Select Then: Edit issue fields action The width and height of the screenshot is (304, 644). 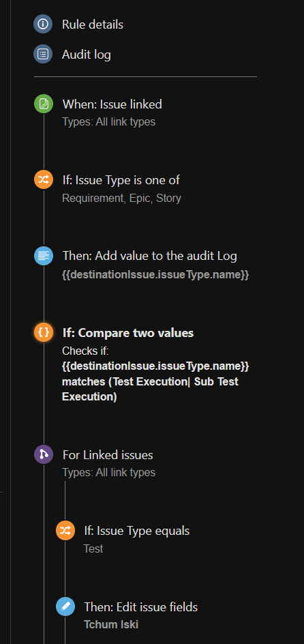point(141,607)
